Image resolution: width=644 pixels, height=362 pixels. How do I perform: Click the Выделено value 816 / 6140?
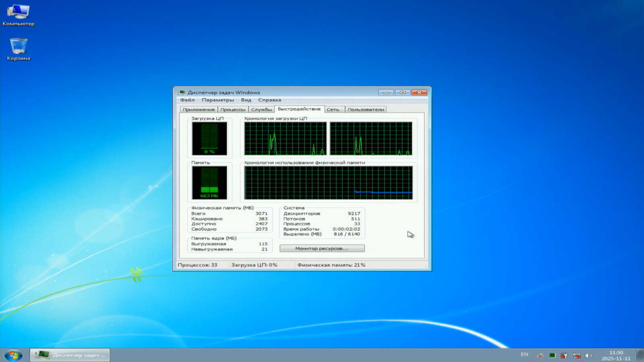(x=347, y=234)
